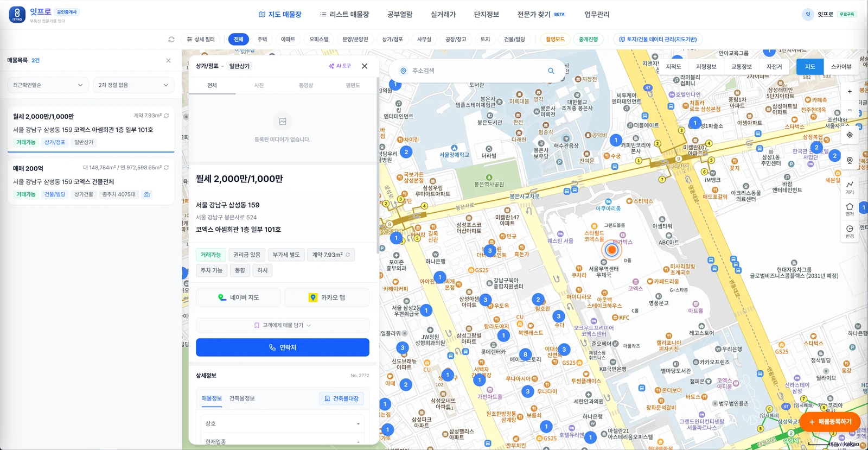Screen dimensions: 868x450
Task: Select the 거리 distance measuring tool
Action: pos(850,187)
